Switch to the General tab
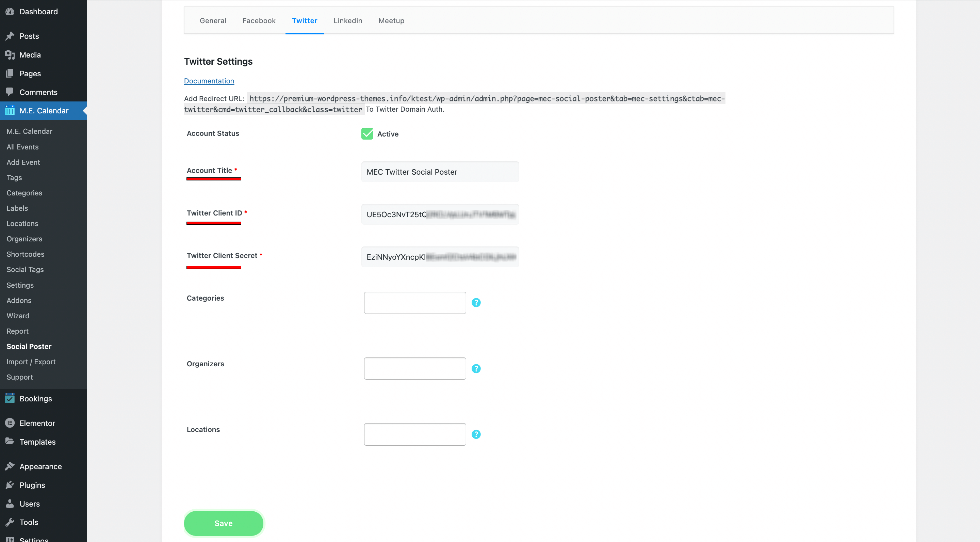 coord(213,20)
